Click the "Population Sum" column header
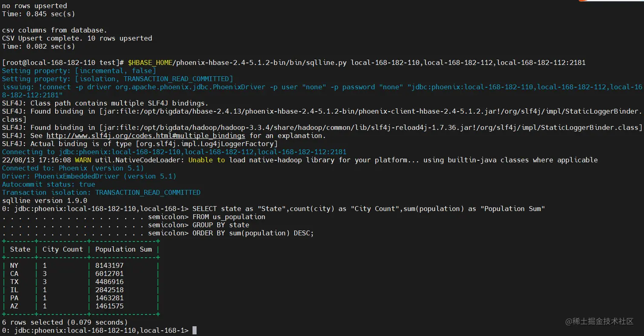This screenshot has height=336, width=644. pyautogui.click(x=124, y=249)
